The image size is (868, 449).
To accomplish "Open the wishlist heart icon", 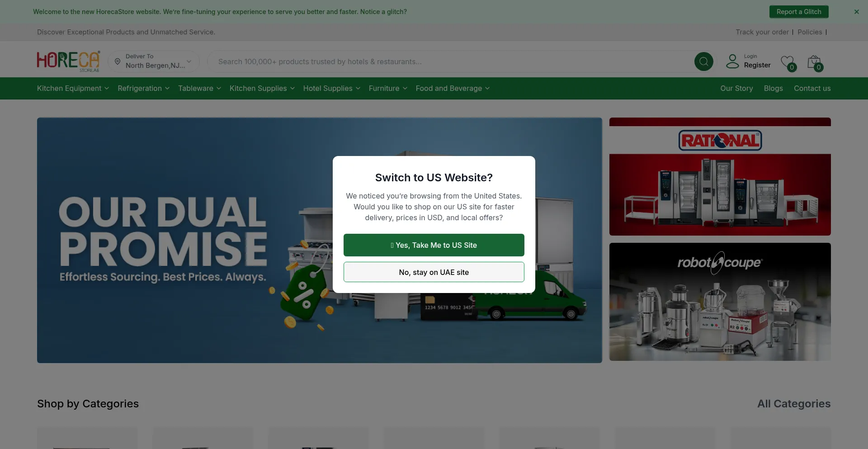I will tap(787, 62).
